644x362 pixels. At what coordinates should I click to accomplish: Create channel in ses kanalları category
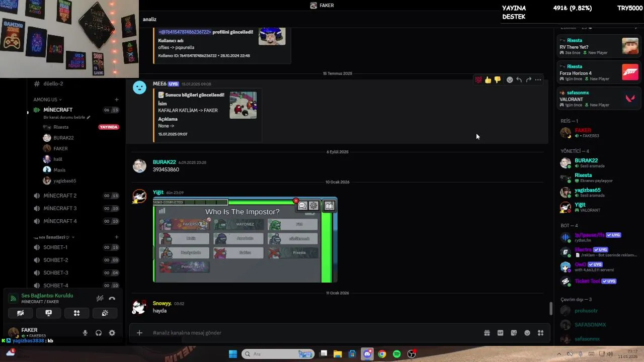tap(117, 237)
